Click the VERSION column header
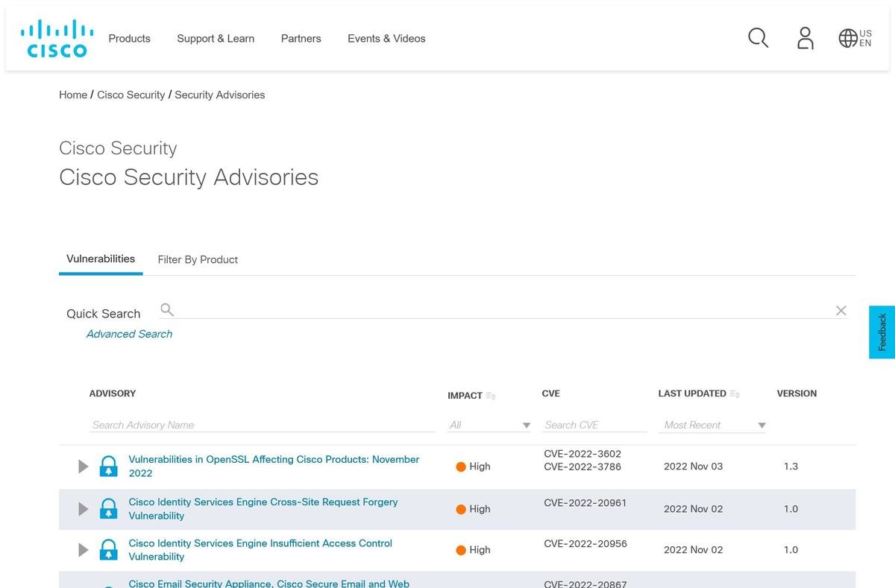895x588 pixels. [797, 393]
